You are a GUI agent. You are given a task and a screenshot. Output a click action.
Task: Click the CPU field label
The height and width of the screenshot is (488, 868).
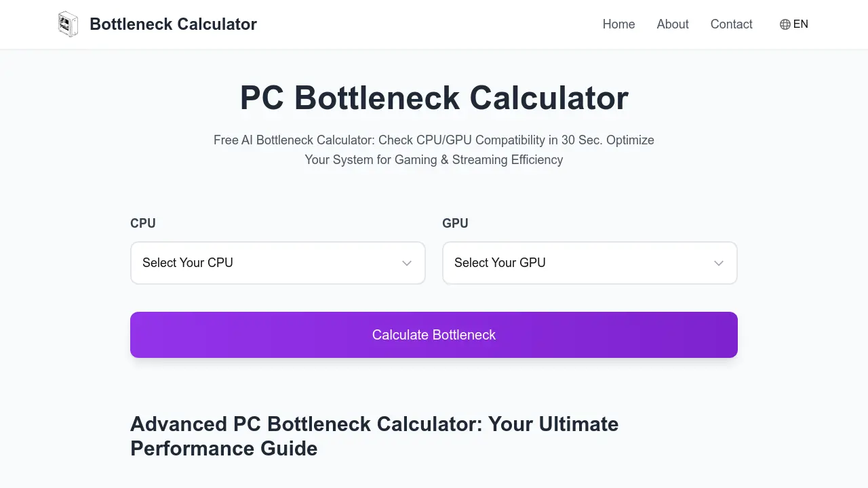click(143, 223)
